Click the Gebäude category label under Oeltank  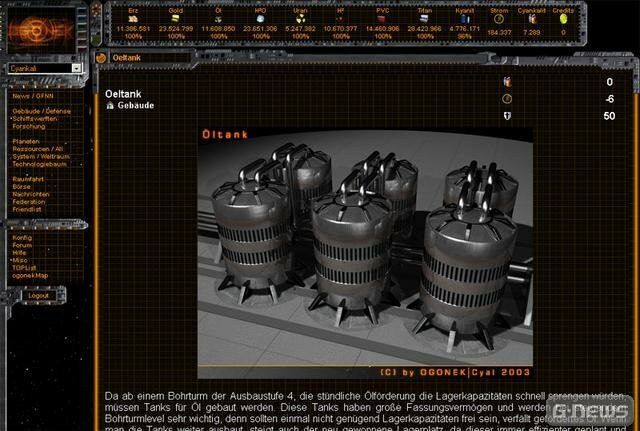coord(136,105)
